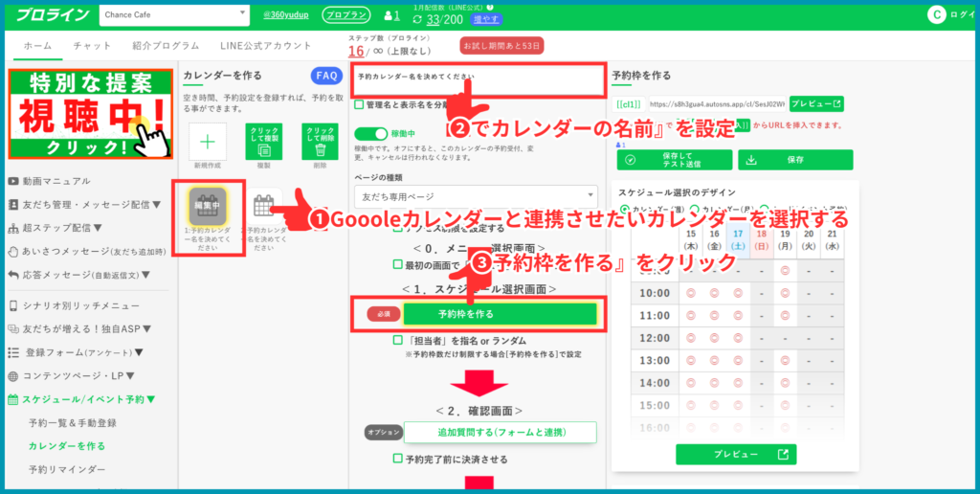Image resolution: width=980 pixels, height=494 pixels.
Task: Click the 保存 button
Action: (x=795, y=160)
